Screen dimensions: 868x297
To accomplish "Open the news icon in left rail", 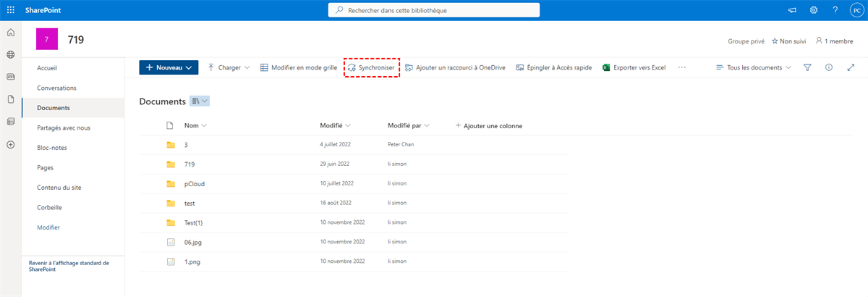I will 10,76.
